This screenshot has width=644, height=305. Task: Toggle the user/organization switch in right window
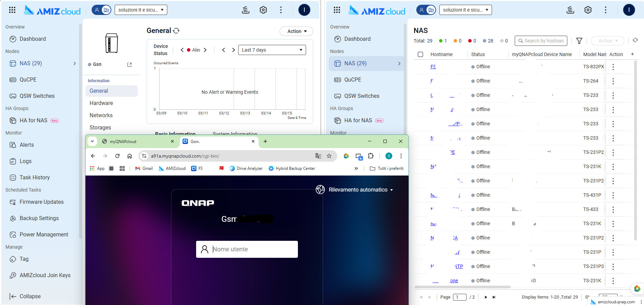coord(426,10)
